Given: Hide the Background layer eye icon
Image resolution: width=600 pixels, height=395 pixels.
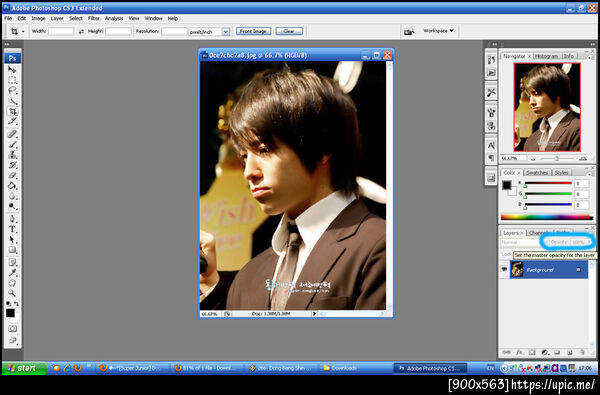Looking at the screenshot, I should tap(504, 269).
